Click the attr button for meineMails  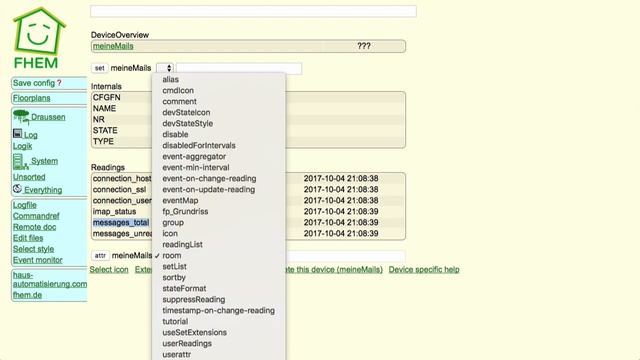point(100,256)
